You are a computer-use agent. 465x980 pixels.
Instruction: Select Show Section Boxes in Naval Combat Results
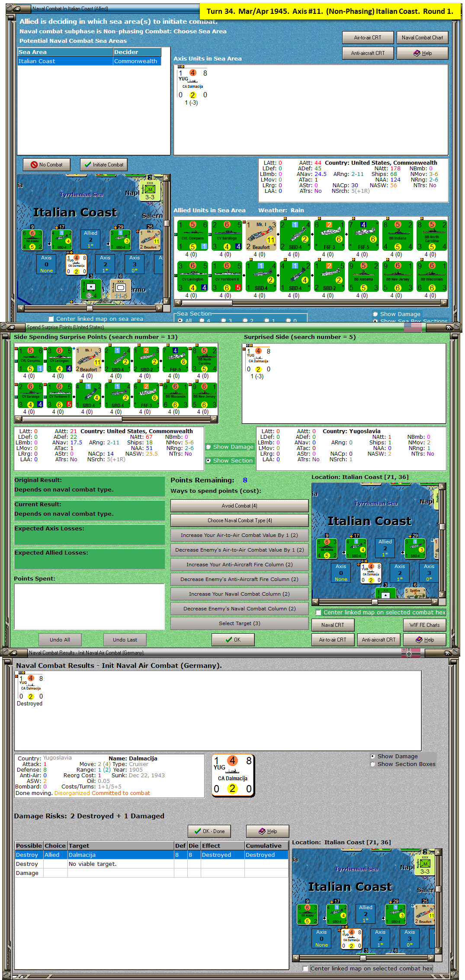point(372,764)
